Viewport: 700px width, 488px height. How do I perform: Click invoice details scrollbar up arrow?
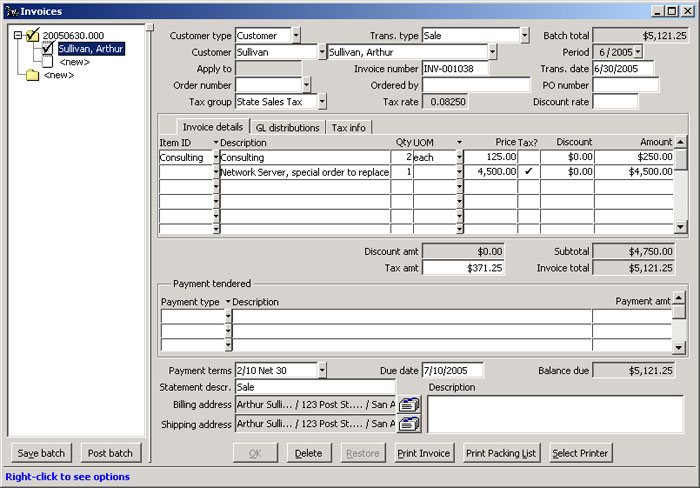680,142
